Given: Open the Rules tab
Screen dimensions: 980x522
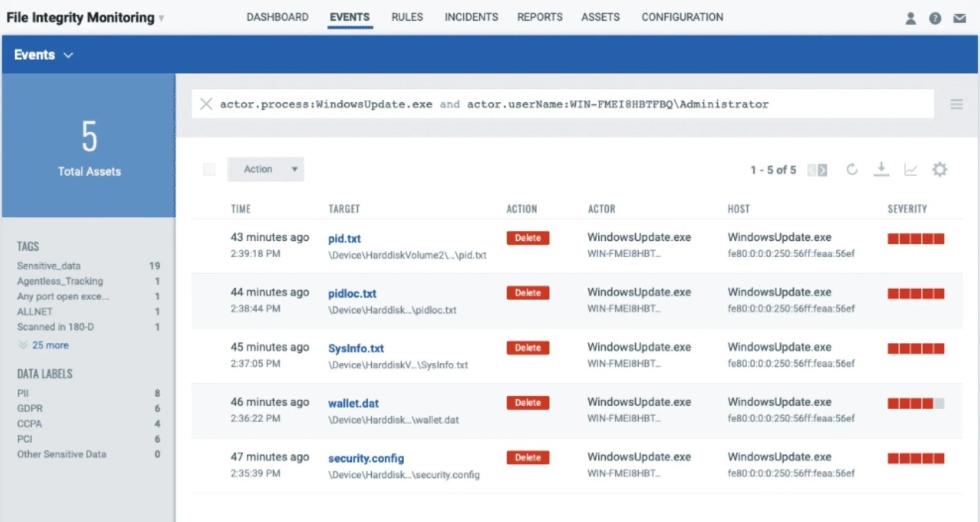Looking at the screenshot, I should pyautogui.click(x=407, y=17).
